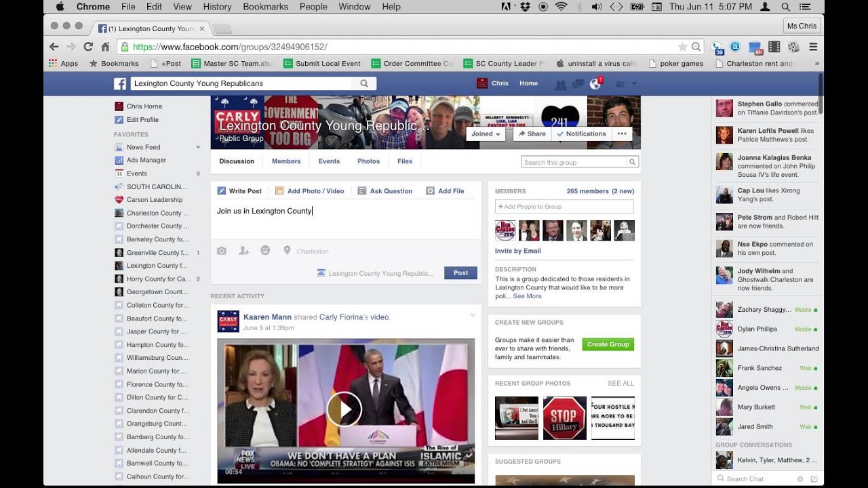Click Invite by Email link
The width and height of the screenshot is (868, 488).
click(518, 251)
